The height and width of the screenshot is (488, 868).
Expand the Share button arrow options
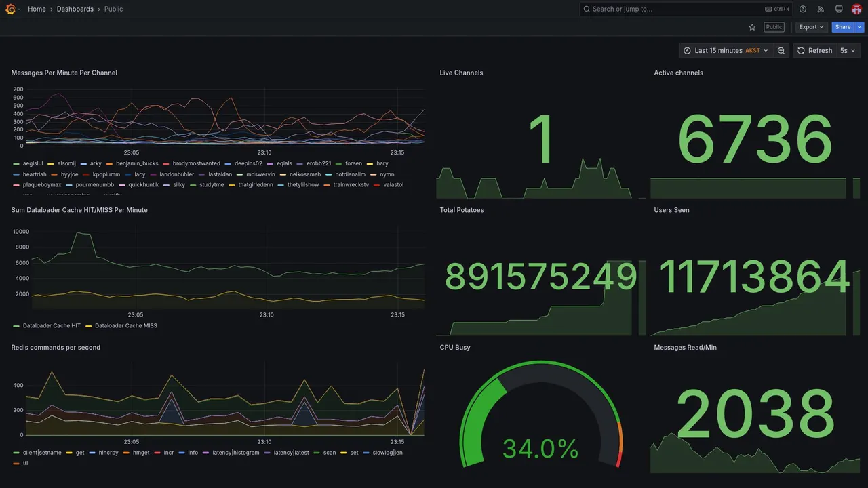click(x=860, y=27)
